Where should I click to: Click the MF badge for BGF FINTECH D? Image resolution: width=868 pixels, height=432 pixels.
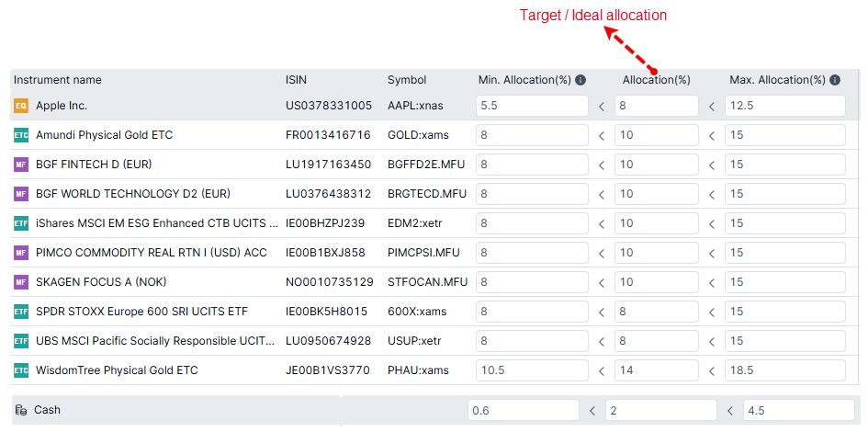[x=21, y=165]
